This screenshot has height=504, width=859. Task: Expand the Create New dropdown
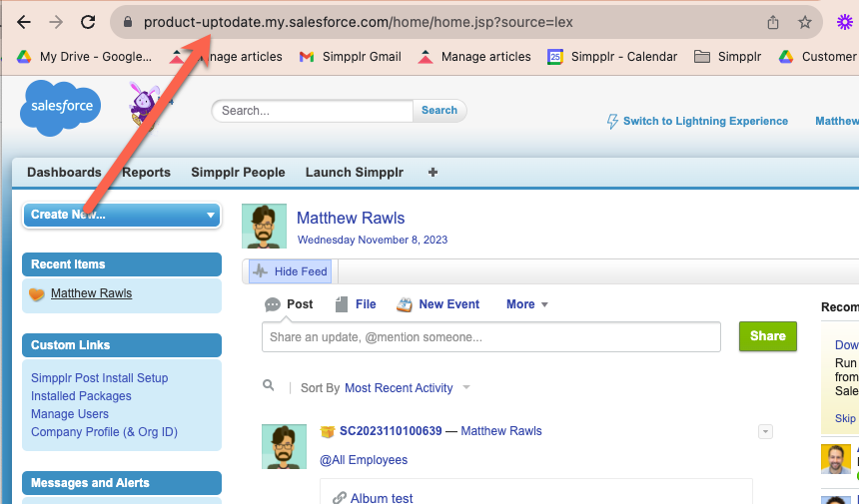tap(122, 215)
